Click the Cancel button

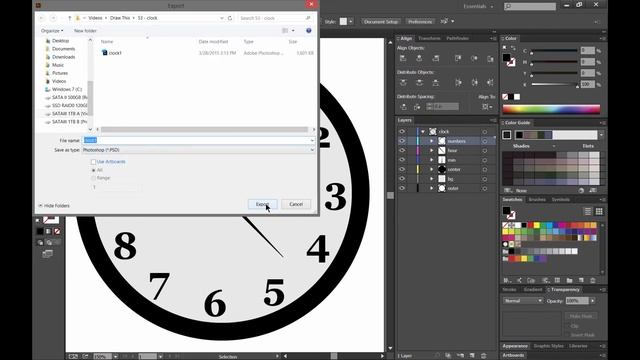(296, 204)
